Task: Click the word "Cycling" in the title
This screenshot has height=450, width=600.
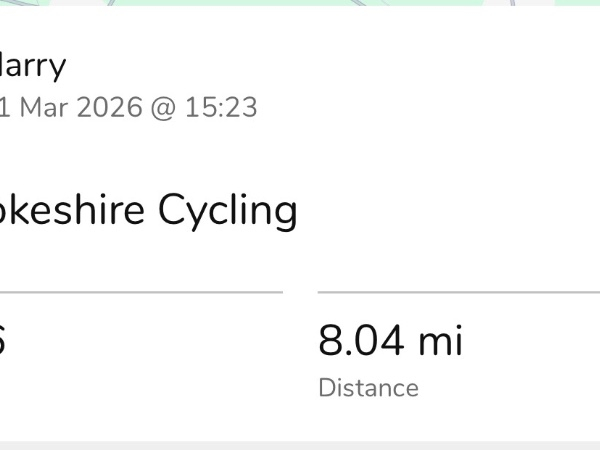Action: point(228,211)
